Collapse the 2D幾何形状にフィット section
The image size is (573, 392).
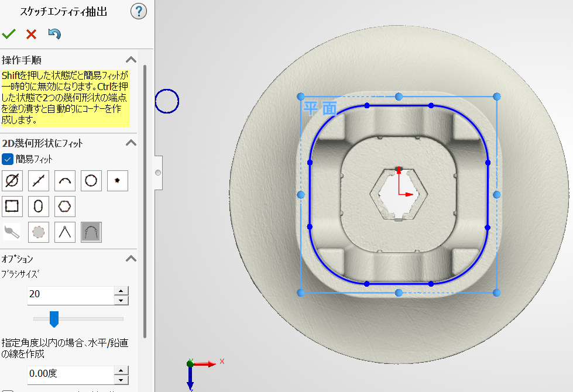pos(132,143)
